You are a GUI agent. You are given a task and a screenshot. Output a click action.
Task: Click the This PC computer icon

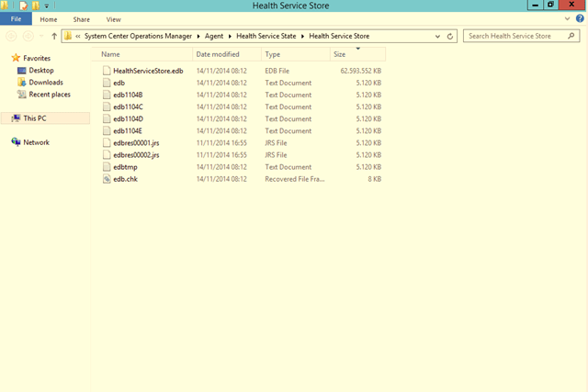click(x=16, y=118)
